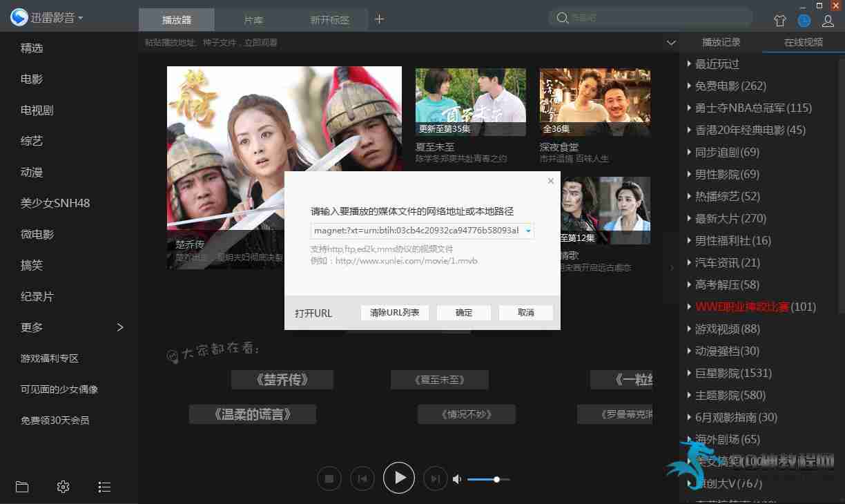Expand the 勇士夺NBA总冠军(115) tree arrow
The image size is (845, 504).
689,108
